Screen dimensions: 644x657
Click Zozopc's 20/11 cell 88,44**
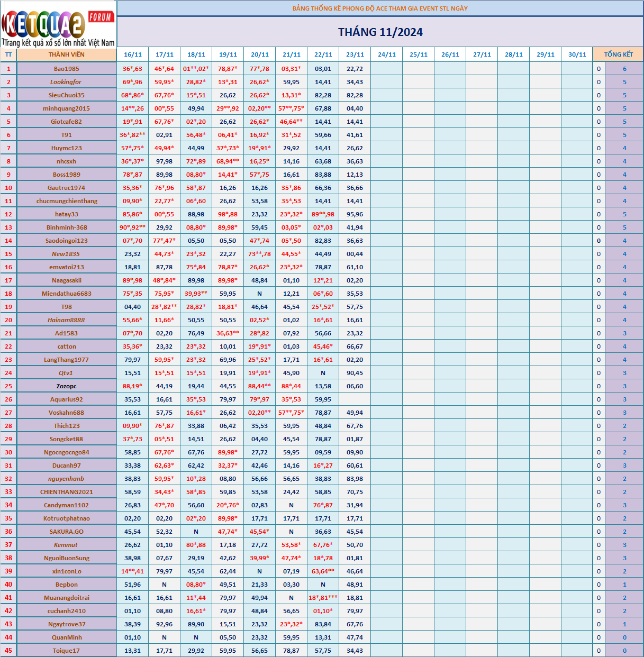[x=260, y=386]
